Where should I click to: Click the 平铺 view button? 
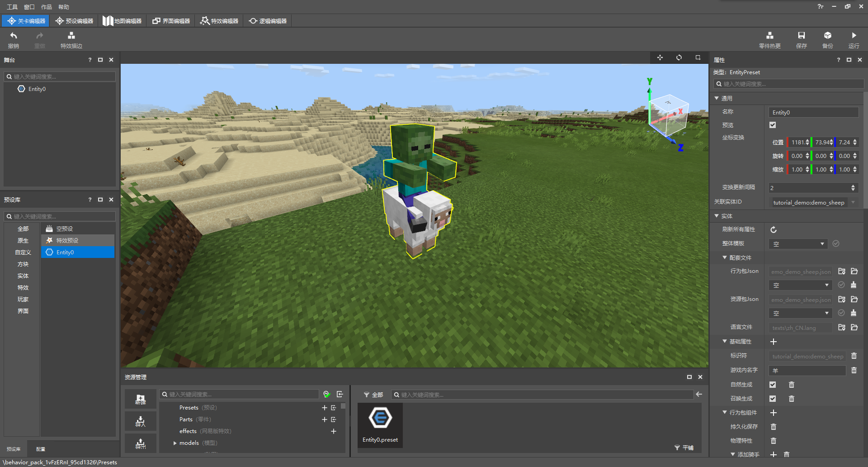coord(684,448)
